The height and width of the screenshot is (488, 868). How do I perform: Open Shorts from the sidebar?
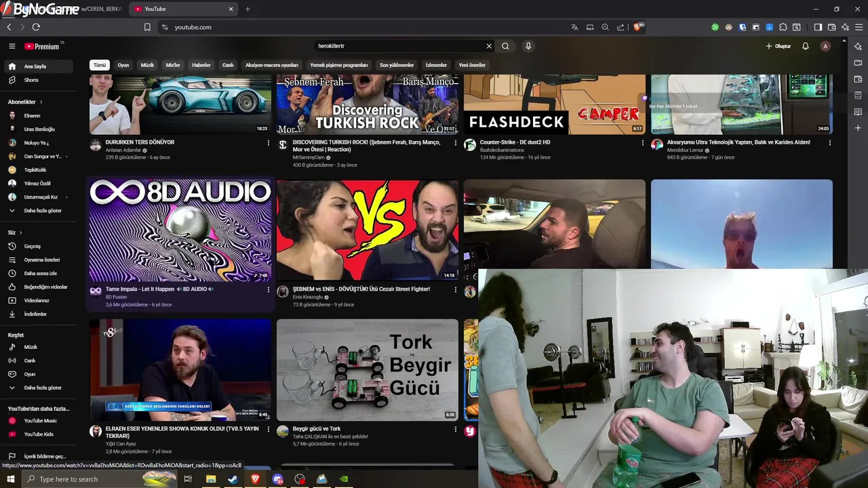click(39, 80)
